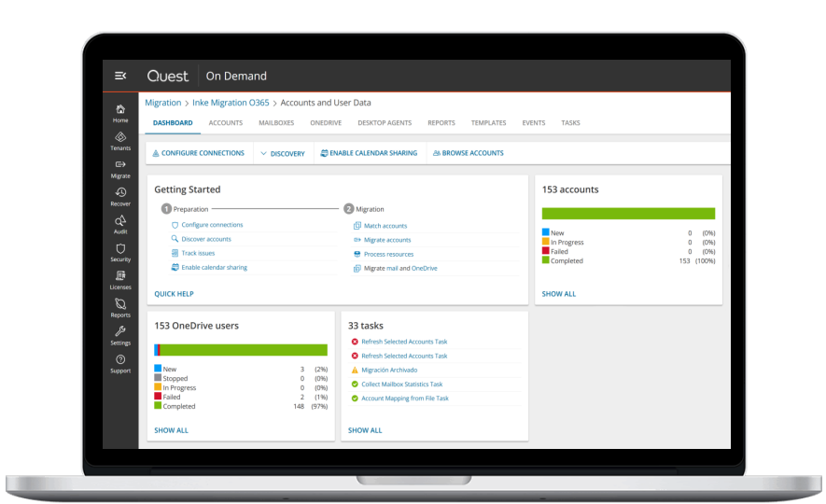Click Configure Connections toolbar button
Viewport: 826px width, 504px height.
coord(198,153)
